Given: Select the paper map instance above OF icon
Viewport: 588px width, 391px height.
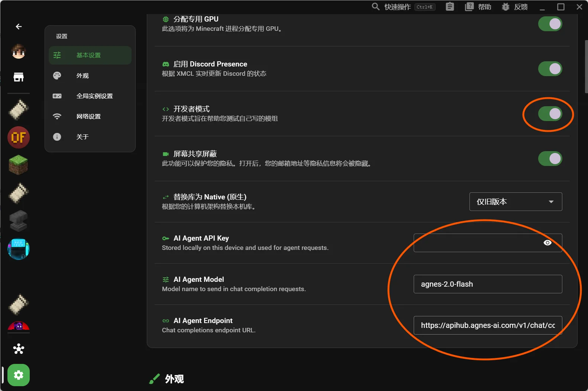Looking at the screenshot, I should tap(19, 110).
